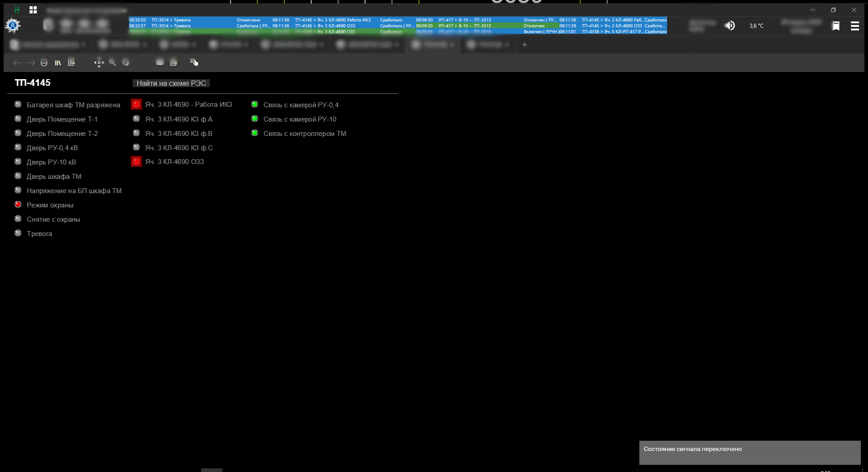Open green 'РП-417 > В-10 -- ТП-3513' event
The width and height of the screenshot is (868, 472).
tap(487, 25)
